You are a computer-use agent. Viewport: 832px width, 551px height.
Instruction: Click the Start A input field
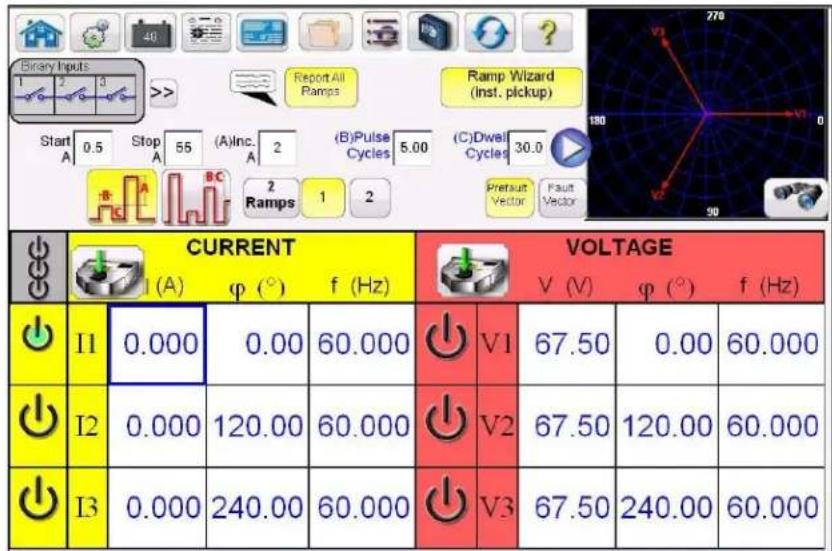pos(93,148)
